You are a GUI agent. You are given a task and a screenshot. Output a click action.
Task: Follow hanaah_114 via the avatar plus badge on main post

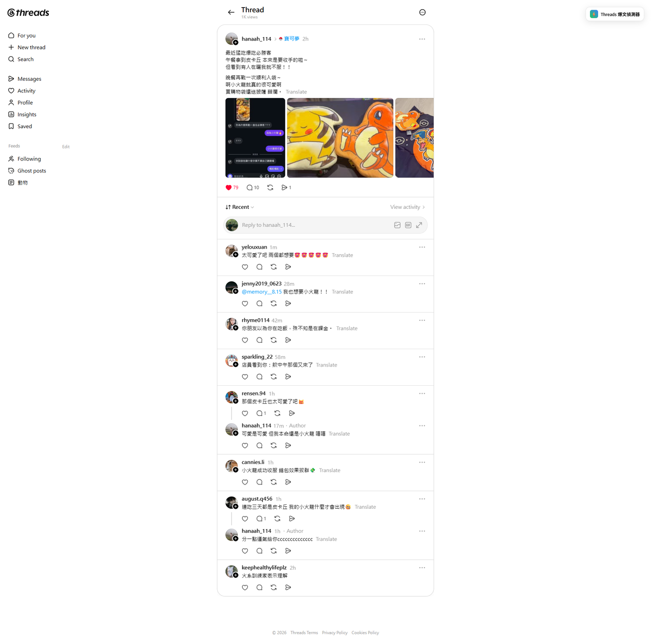(x=235, y=43)
